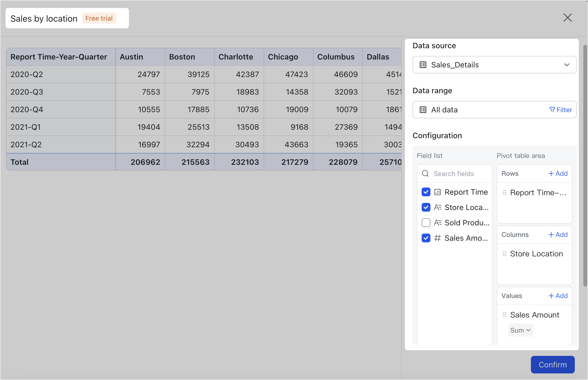The image size is (588, 380).
Task: Click the Report Time-Year-Quarter header
Action: [x=61, y=57]
